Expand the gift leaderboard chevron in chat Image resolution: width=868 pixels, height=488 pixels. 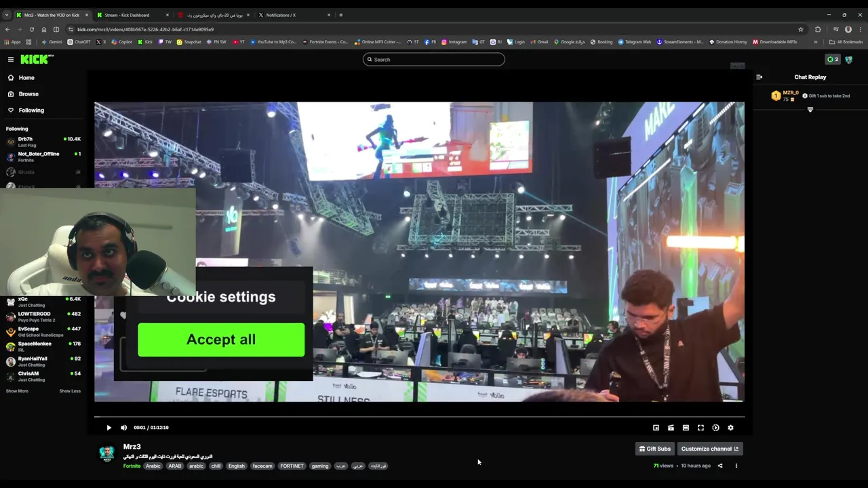810,110
